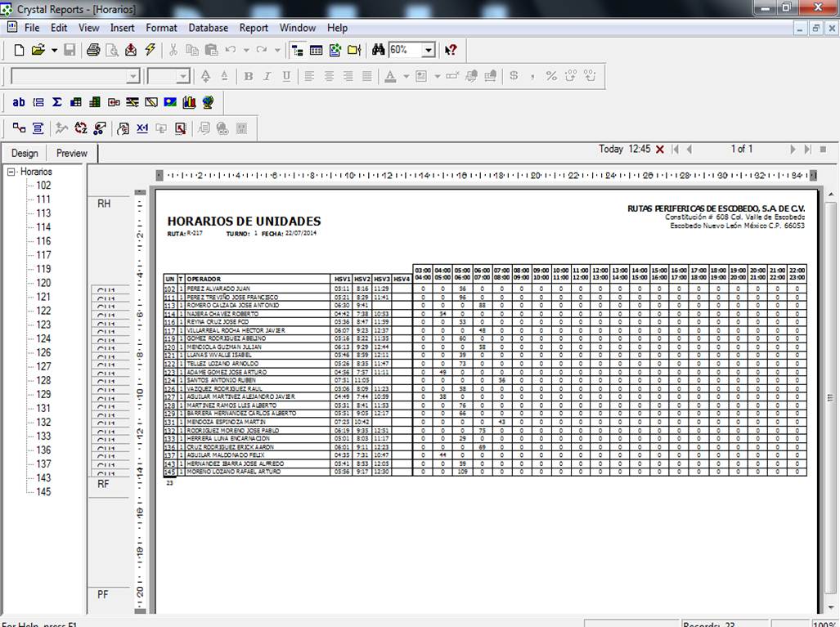This screenshot has width=840, height=627.
Task: Toggle align right
Action: click(x=348, y=77)
